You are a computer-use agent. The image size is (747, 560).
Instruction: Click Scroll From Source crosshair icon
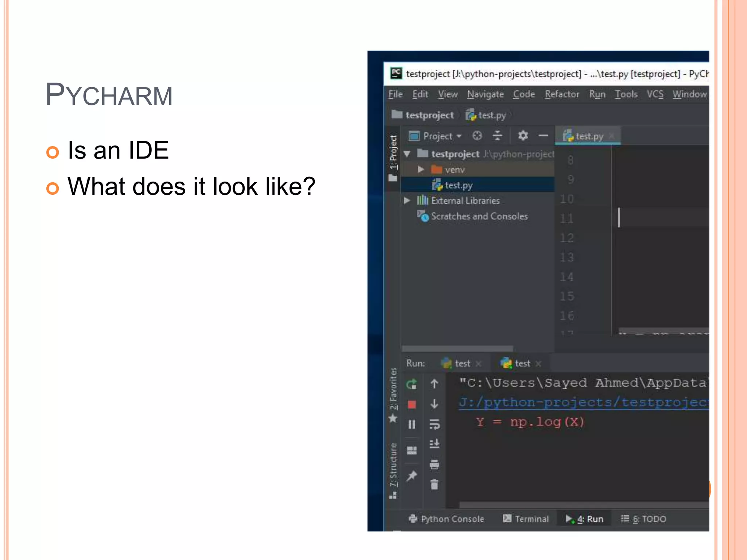pos(477,136)
